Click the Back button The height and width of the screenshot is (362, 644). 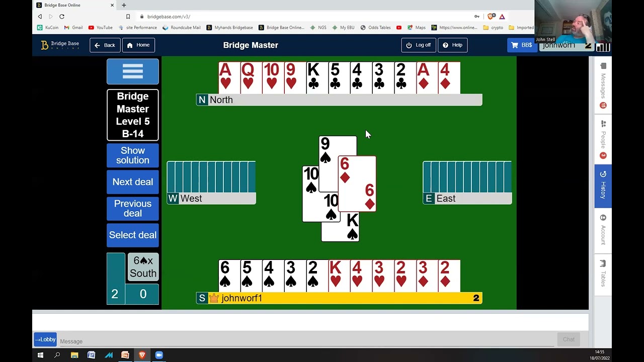105,45
